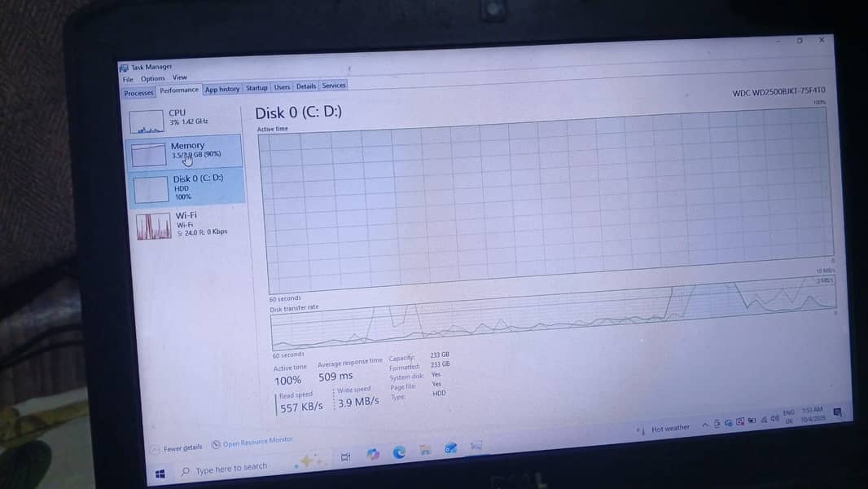
Task: Open the View menu
Action: pos(179,77)
